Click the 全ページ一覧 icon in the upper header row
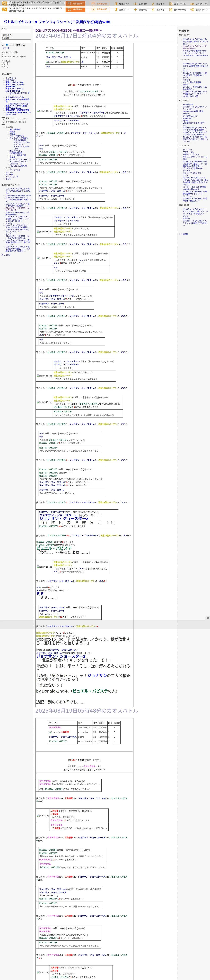 click(x=171, y=4)
